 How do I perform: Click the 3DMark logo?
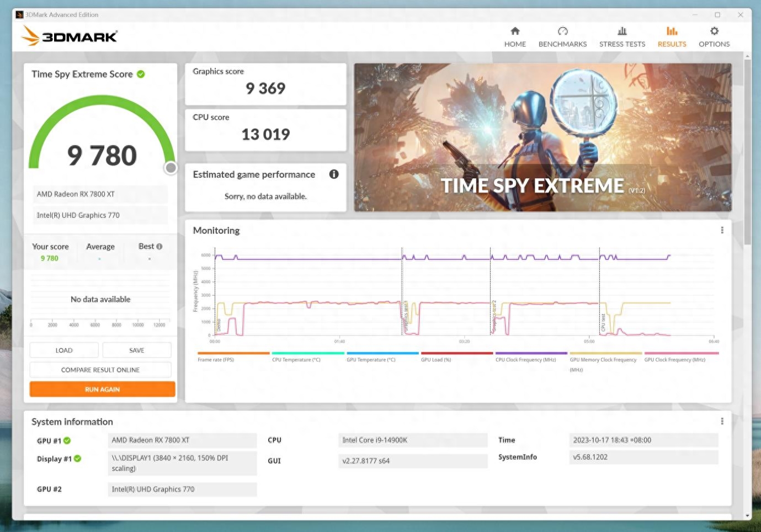[x=69, y=36]
